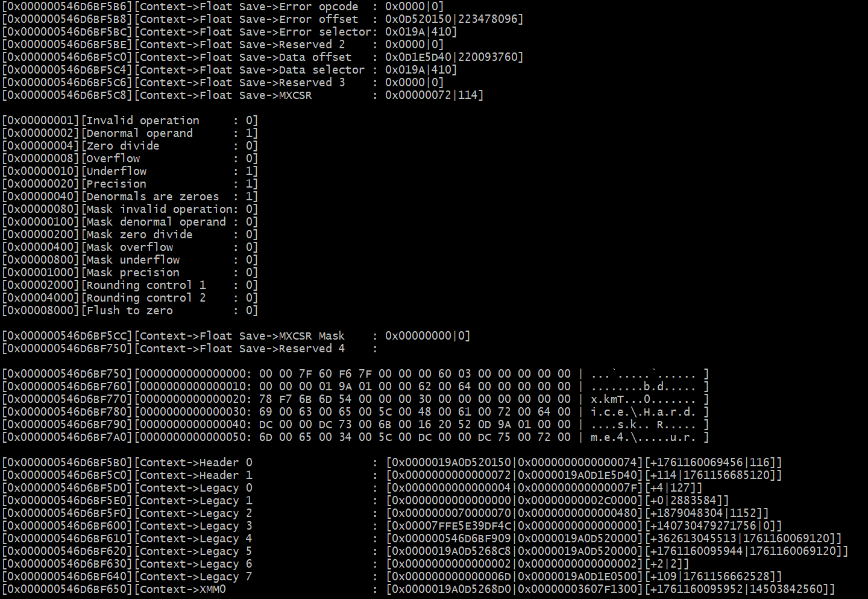Select the Error offset line

click(x=263, y=19)
